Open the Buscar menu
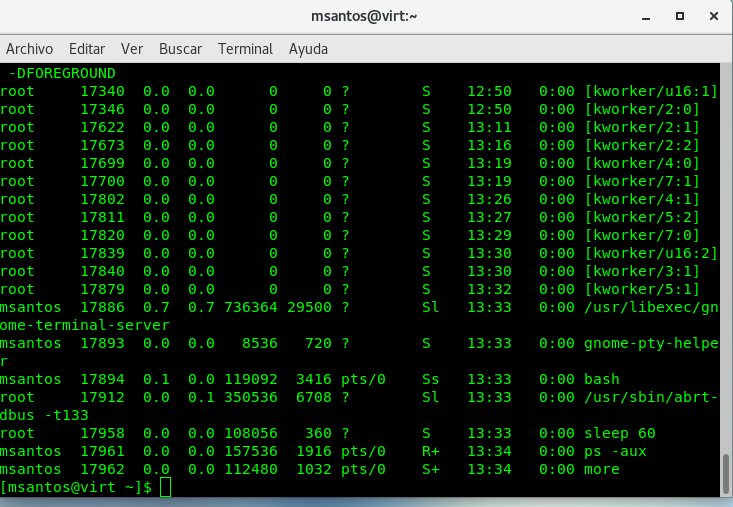 180,49
